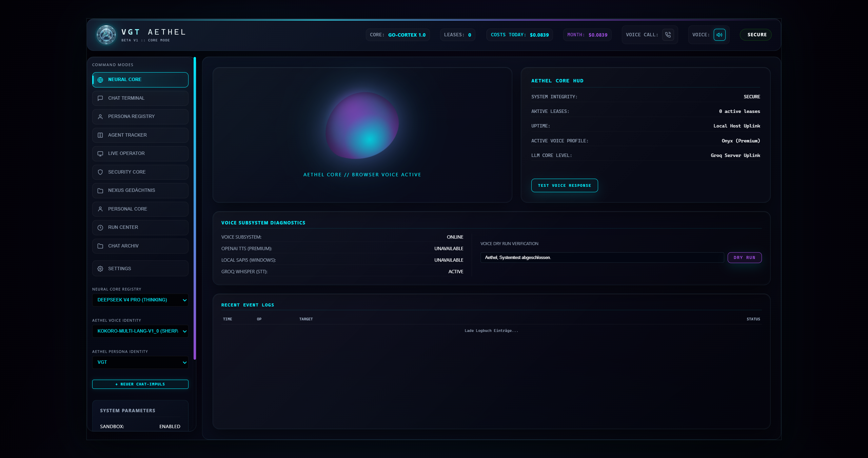Expand the DeepSeek V4 Pro model dropdown
This screenshot has width=868, height=458.
point(140,300)
